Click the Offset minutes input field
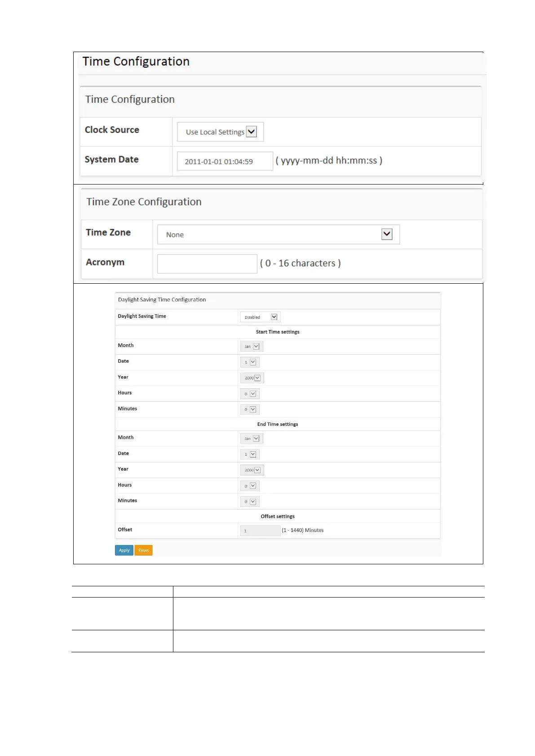 [260, 531]
